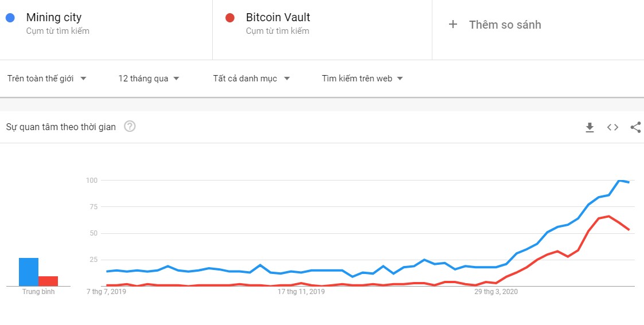
Task: Click the red average bar
Action: (x=48, y=281)
